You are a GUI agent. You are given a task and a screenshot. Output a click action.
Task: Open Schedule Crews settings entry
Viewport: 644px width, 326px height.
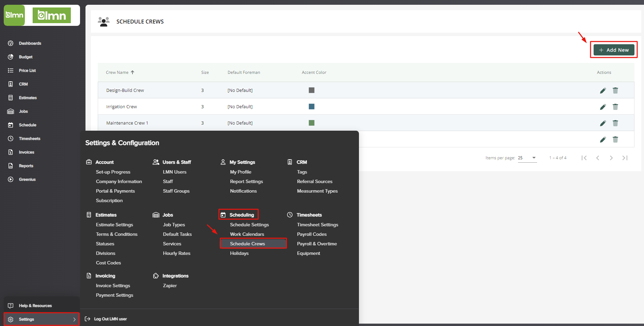[253, 244]
